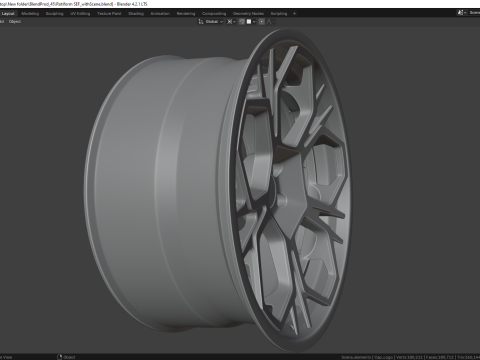This screenshot has height=360, width=480.
Task: Open the transform pivot point dropdown
Action: [x=231, y=22]
